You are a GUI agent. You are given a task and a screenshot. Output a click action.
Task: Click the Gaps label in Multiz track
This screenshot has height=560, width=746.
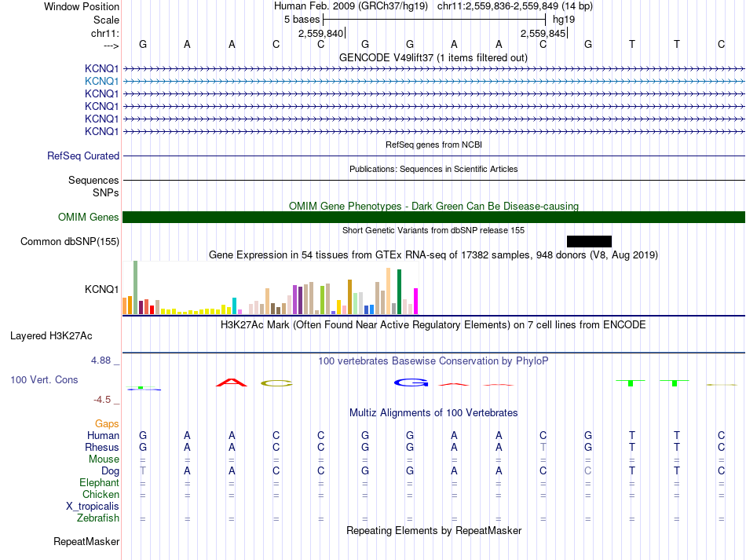pyautogui.click(x=107, y=424)
